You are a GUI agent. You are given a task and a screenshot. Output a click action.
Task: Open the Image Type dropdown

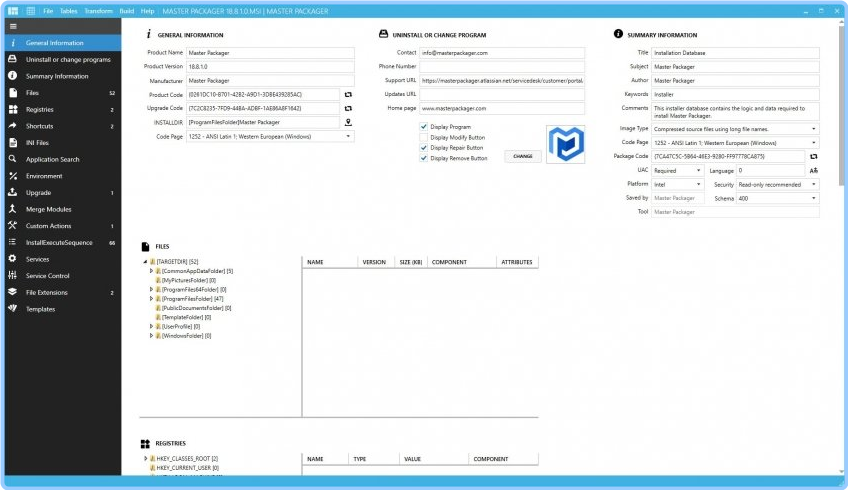(735, 129)
